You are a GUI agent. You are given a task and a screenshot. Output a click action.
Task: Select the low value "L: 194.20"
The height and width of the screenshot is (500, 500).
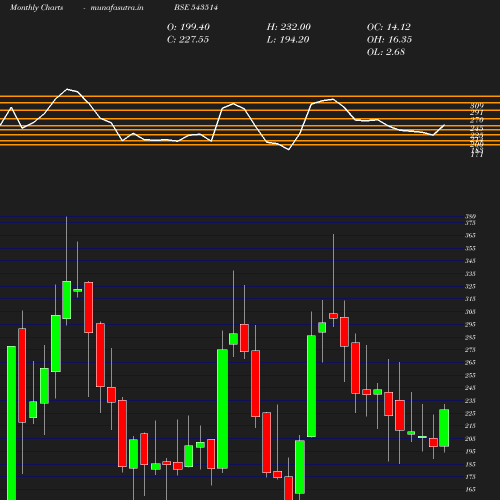pos(288,40)
